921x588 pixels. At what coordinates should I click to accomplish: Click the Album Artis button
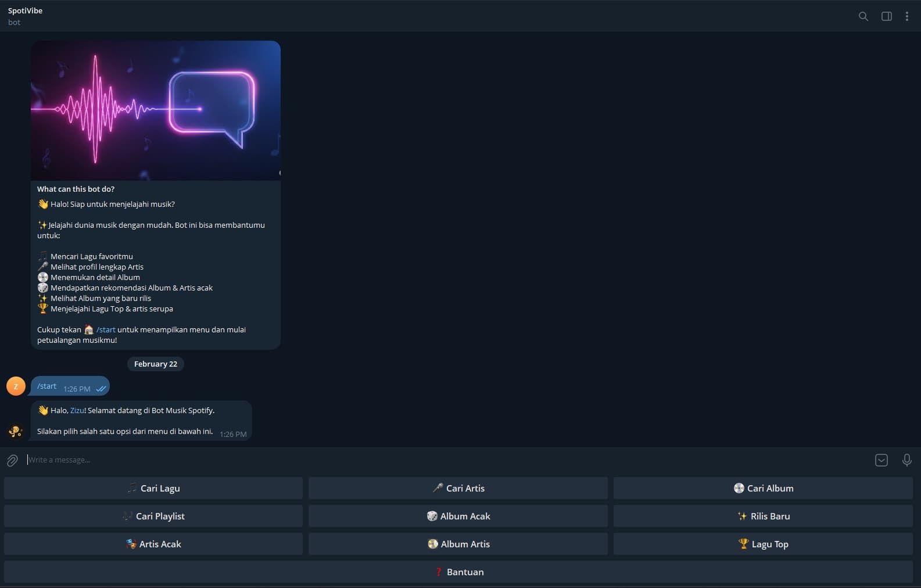pyautogui.click(x=458, y=544)
